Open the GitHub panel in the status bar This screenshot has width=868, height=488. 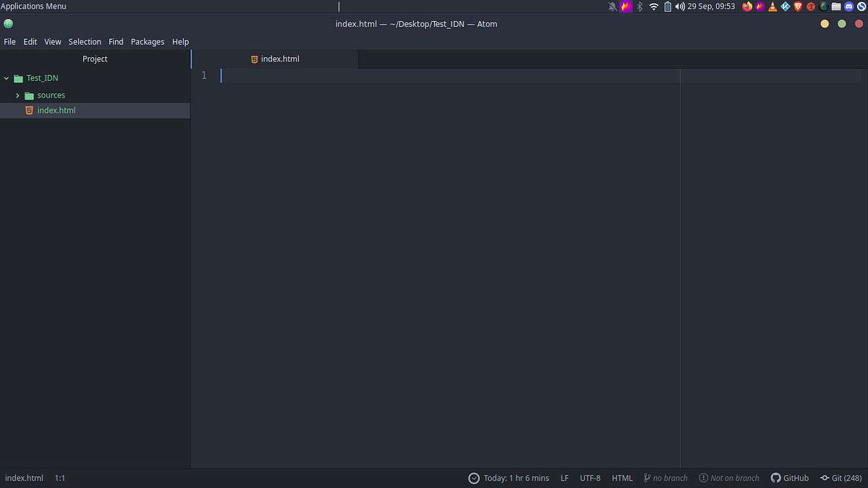pos(789,478)
